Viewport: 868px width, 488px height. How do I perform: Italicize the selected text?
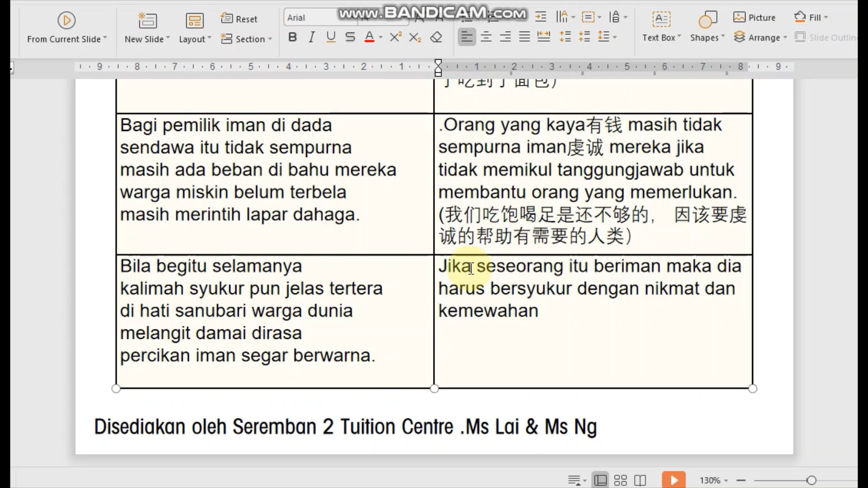(x=311, y=37)
